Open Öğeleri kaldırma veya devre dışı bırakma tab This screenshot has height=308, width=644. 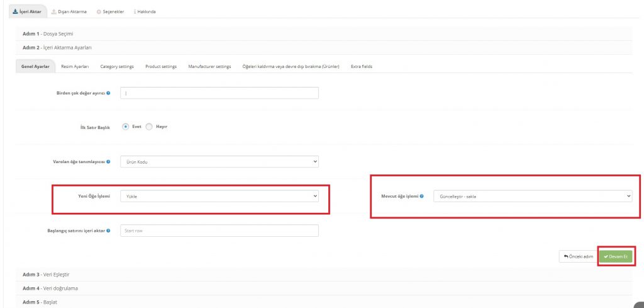point(291,66)
